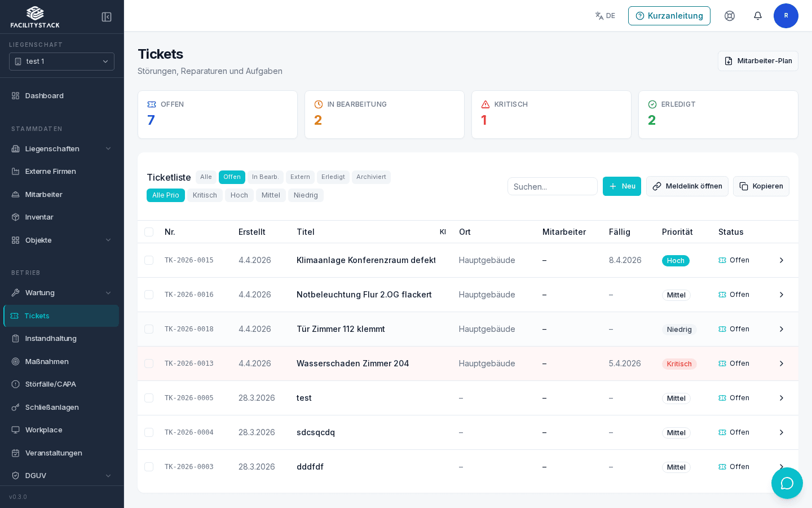
Task: Select the Hoch priority filter
Action: point(239,195)
